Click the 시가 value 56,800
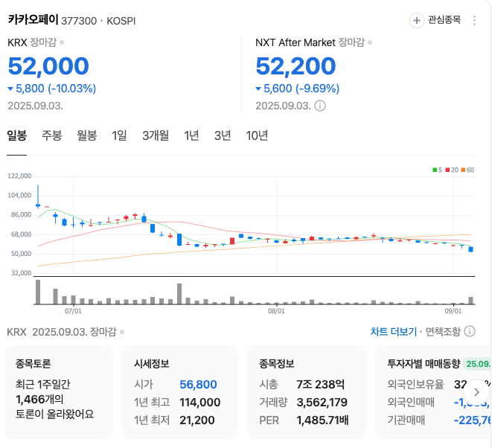 (x=198, y=384)
